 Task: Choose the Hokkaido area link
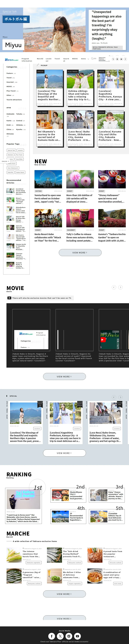coord(11,114)
